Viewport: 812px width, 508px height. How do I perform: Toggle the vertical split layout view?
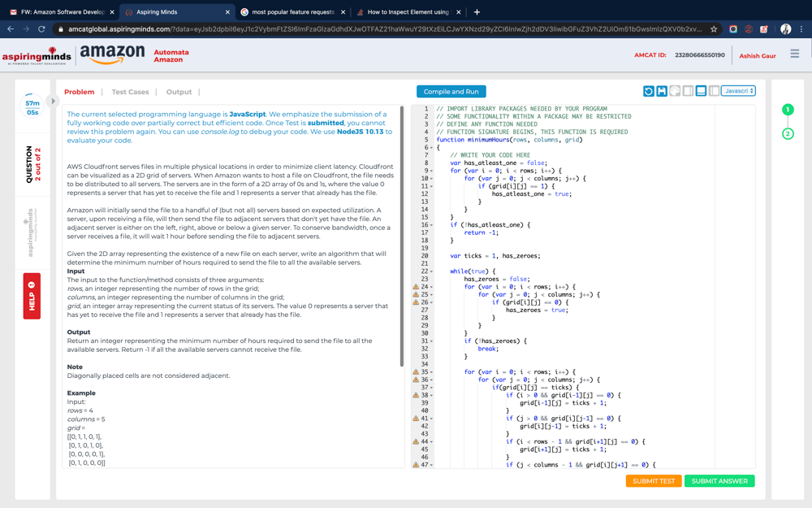coord(688,90)
